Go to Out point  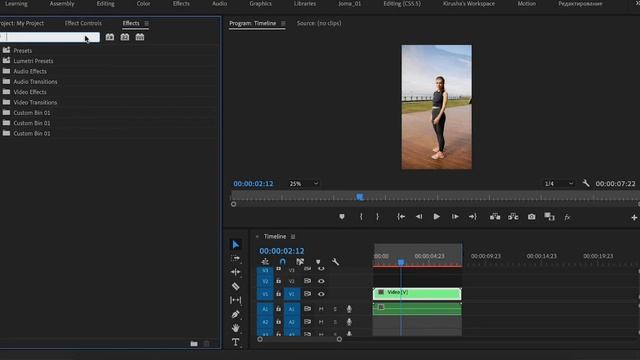click(x=473, y=217)
